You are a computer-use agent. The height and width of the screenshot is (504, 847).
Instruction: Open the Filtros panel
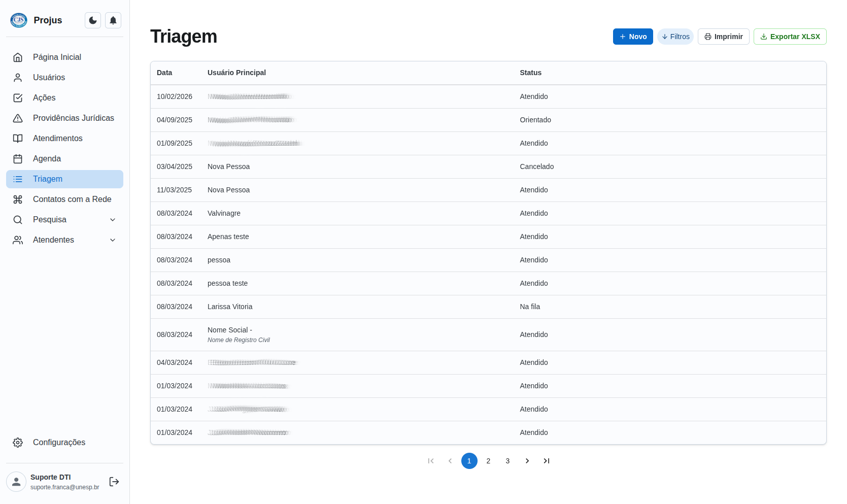tap(675, 37)
